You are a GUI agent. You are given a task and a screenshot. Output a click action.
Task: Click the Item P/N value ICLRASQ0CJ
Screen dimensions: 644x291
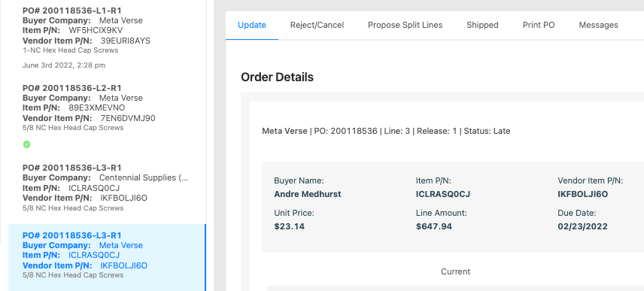442,194
